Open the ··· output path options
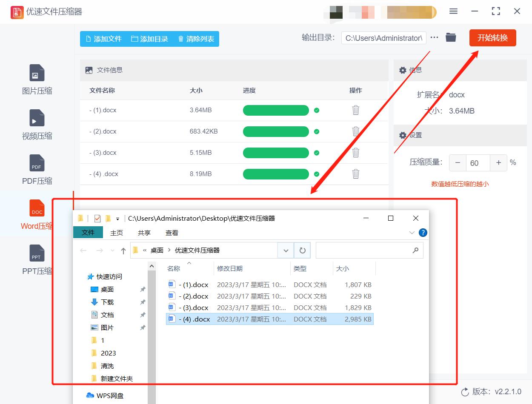This screenshot has height=404, width=532. tap(434, 37)
